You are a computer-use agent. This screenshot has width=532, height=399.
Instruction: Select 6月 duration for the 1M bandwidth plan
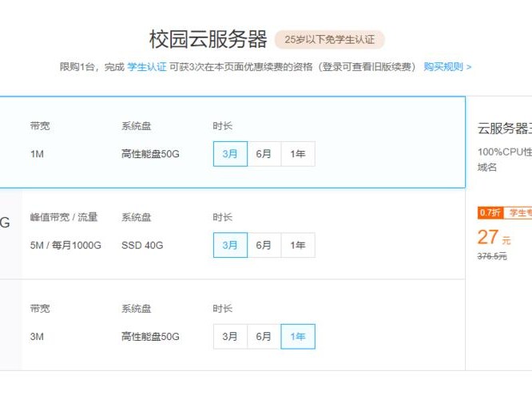click(x=264, y=154)
